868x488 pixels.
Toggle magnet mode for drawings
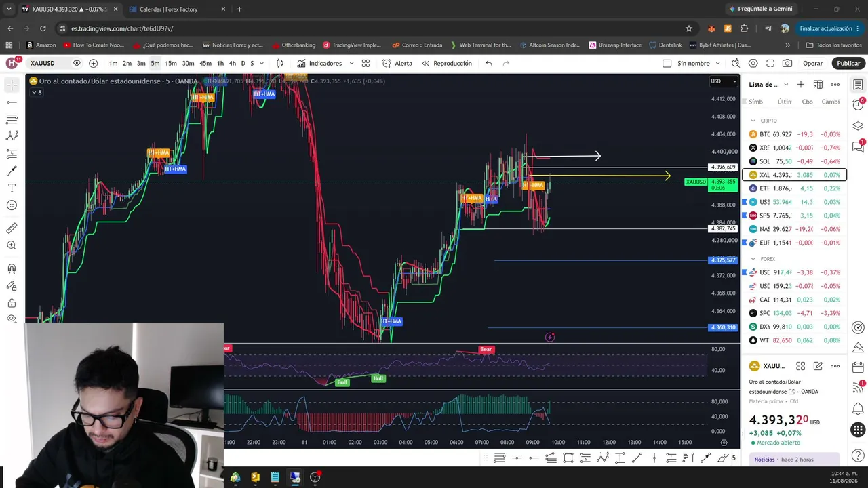(x=12, y=269)
